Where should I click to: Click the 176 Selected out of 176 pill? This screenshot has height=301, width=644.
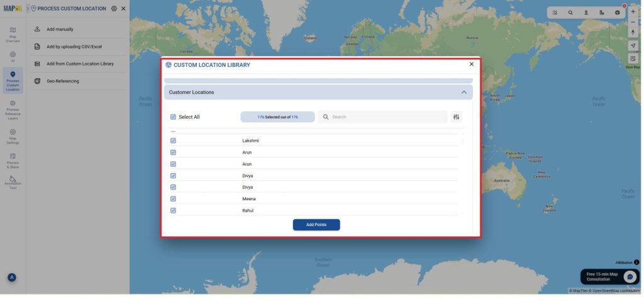click(x=277, y=116)
